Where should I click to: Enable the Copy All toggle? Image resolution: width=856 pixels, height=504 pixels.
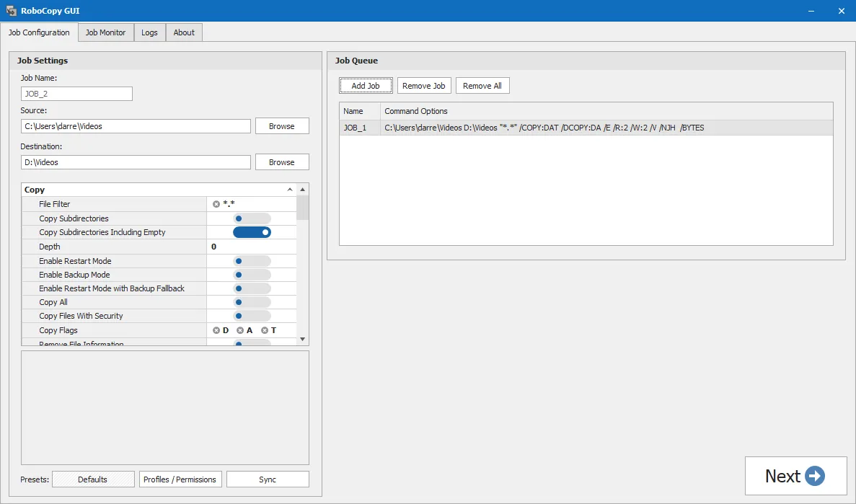coord(251,302)
